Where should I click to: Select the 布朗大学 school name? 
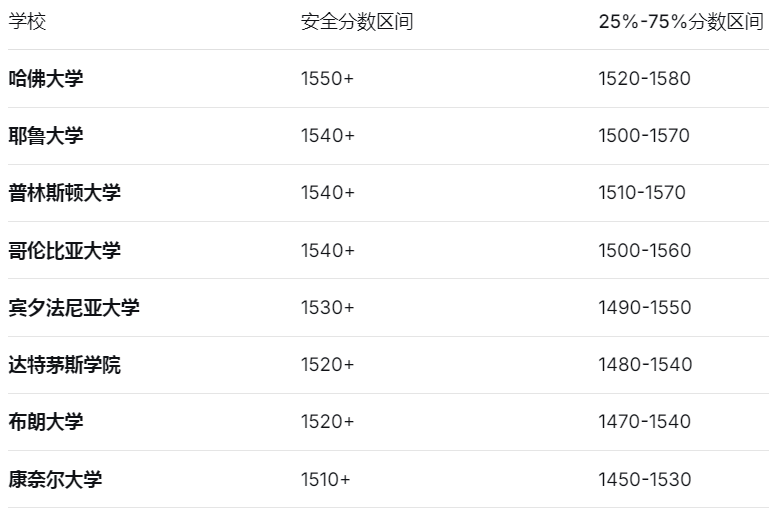click(x=46, y=422)
